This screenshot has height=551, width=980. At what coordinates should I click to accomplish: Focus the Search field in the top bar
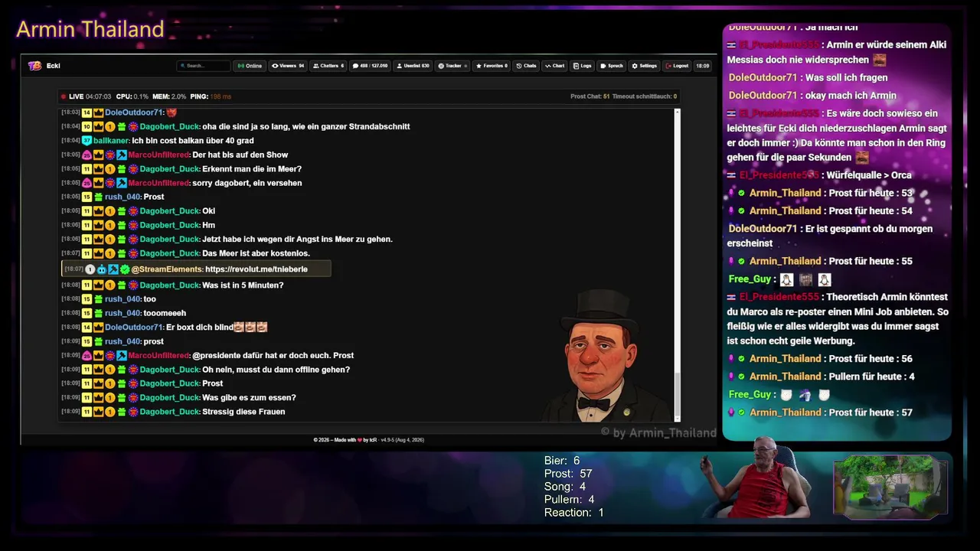tap(204, 66)
